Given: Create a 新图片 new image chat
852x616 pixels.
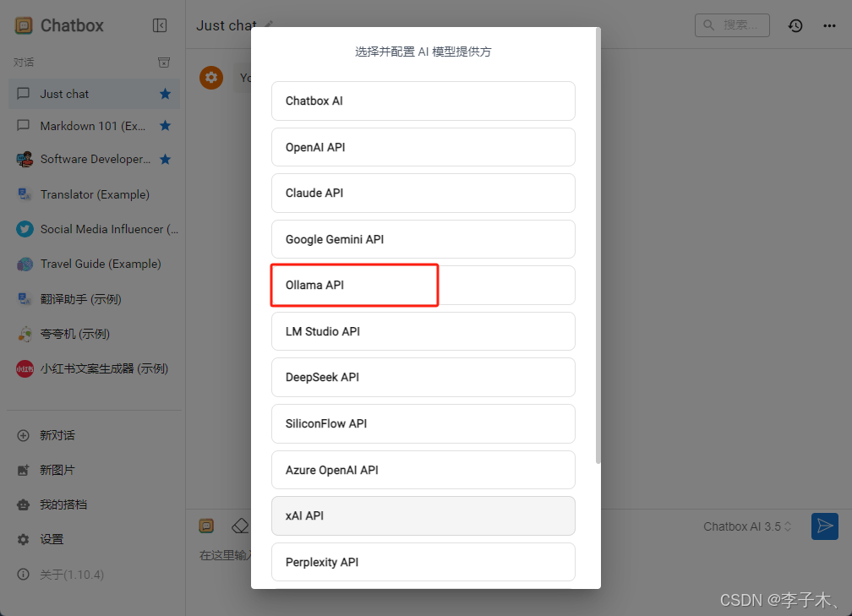Looking at the screenshot, I should (95, 471).
